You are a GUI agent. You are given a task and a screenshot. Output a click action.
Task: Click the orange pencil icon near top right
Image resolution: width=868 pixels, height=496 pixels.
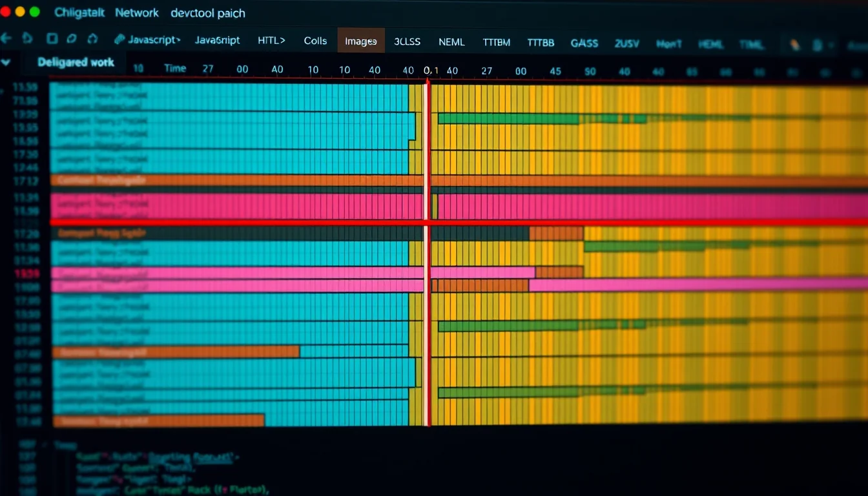coord(794,44)
